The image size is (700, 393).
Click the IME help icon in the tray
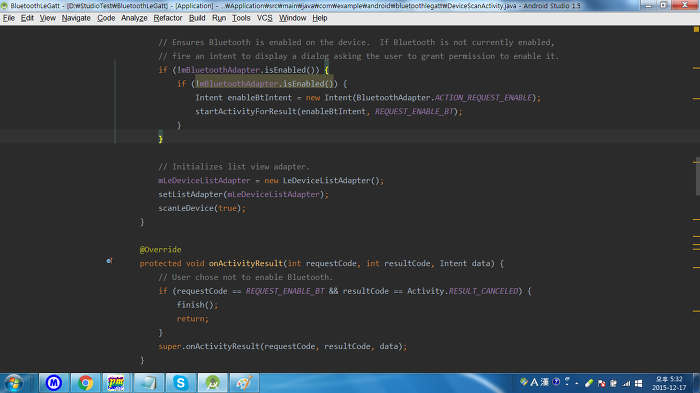click(x=556, y=382)
